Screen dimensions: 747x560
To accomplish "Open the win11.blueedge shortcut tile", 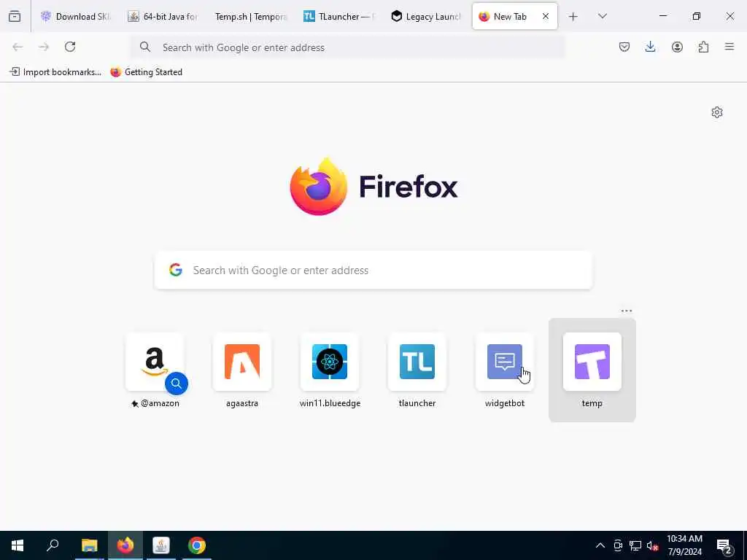I will 330,370.
